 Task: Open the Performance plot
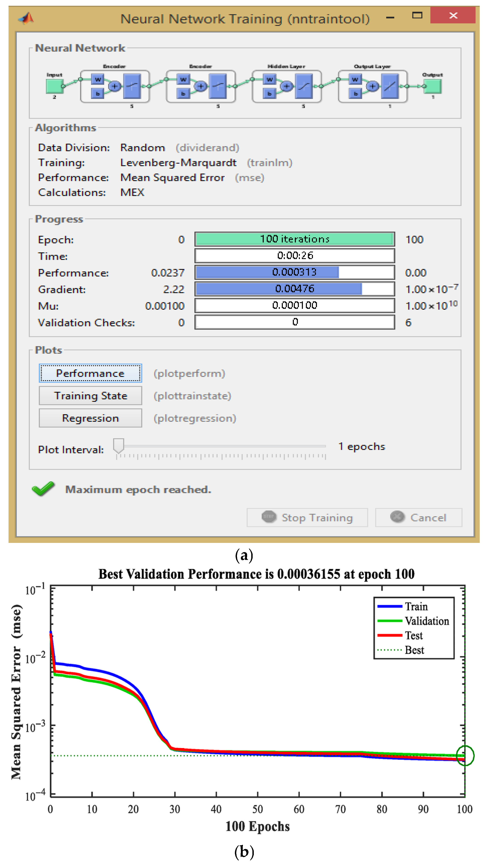coord(90,373)
